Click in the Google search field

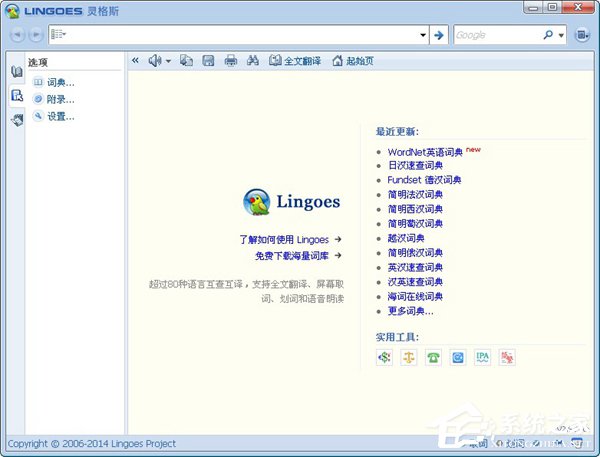(x=495, y=35)
